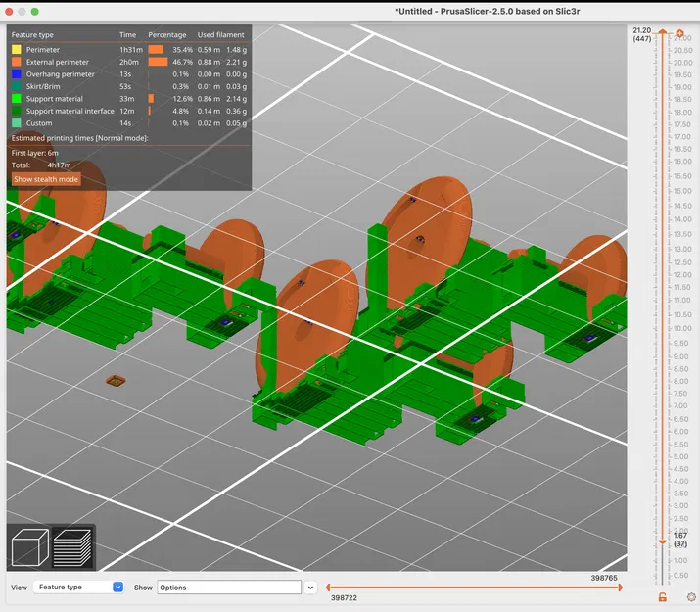
Task: Click the Options show combo box field
Action: [229, 588]
